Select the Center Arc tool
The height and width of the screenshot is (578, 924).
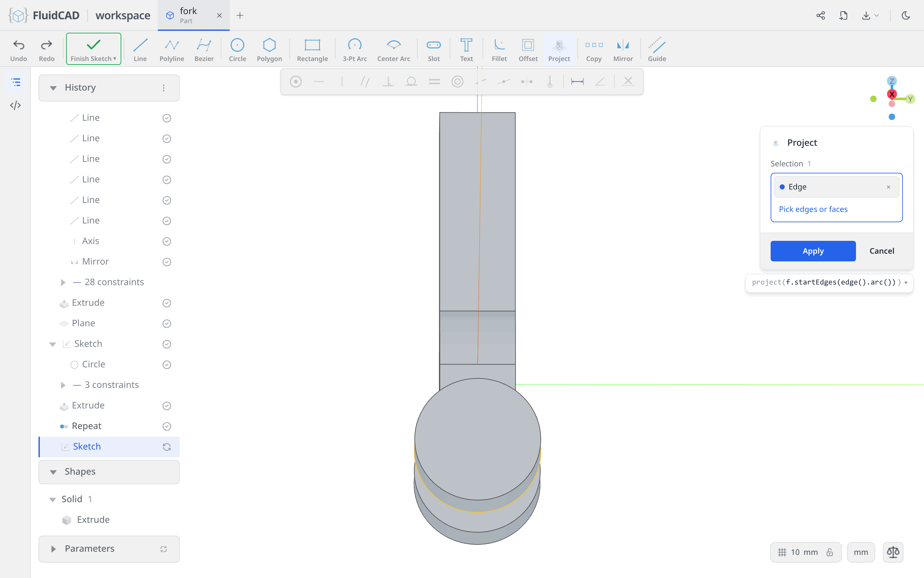point(394,49)
